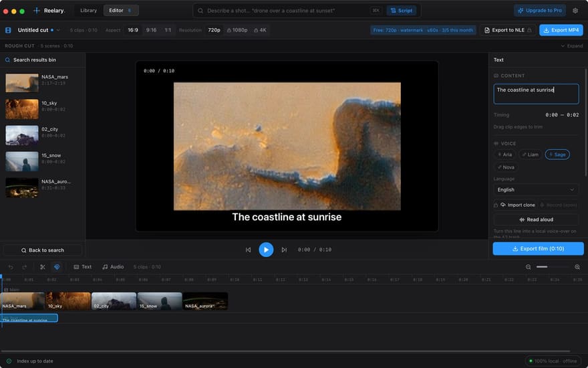Click Back to search

[x=42, y=250]
